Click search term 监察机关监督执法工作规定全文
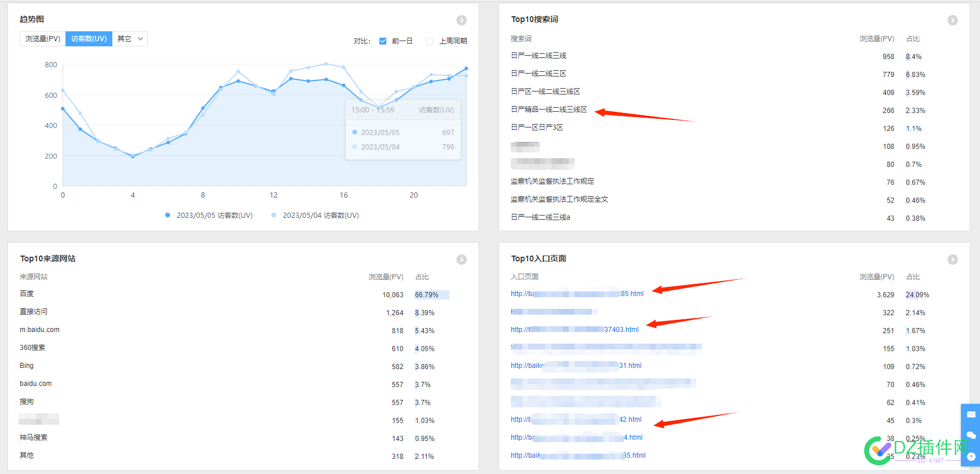 559,199
